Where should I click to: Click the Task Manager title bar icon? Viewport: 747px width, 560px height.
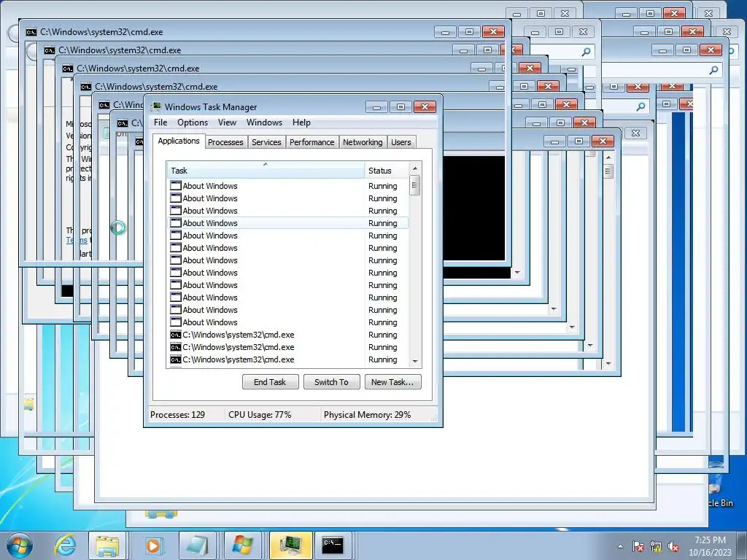(156, 106)
